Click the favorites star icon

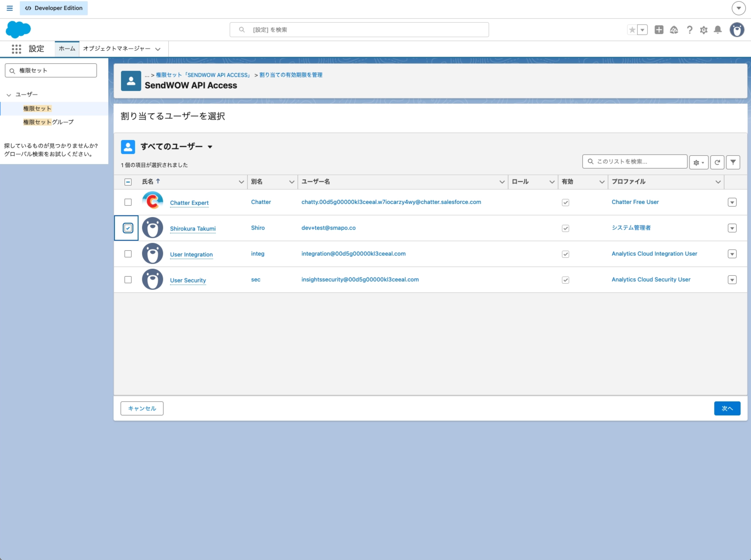click(632, 30)
